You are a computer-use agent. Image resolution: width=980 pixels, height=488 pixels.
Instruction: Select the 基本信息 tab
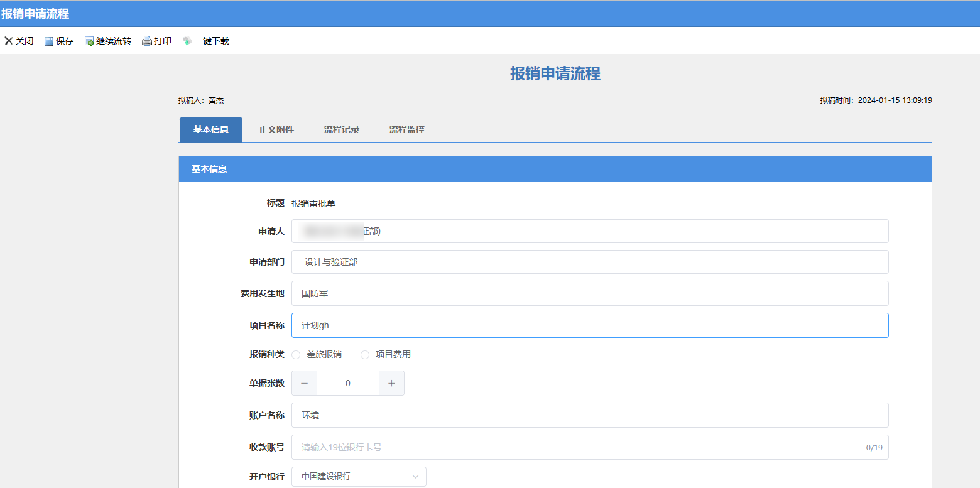[211, 130]
